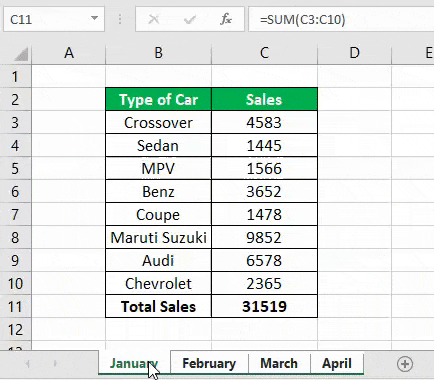Select row 9 header
Image resolution: width=434 pixels, height=380 pixels.
tap(15, 260)
